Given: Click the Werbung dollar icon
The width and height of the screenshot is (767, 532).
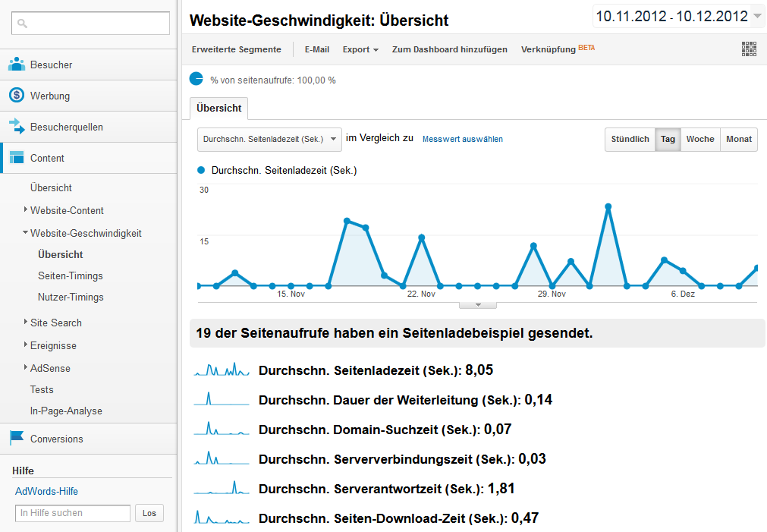Looking at the screenshot, I should [17, 96].
